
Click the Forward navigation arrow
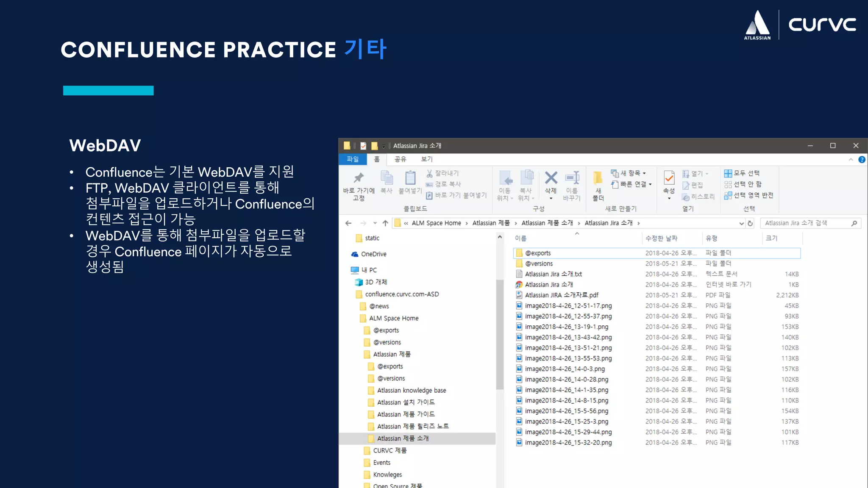(x=363, y=223)
